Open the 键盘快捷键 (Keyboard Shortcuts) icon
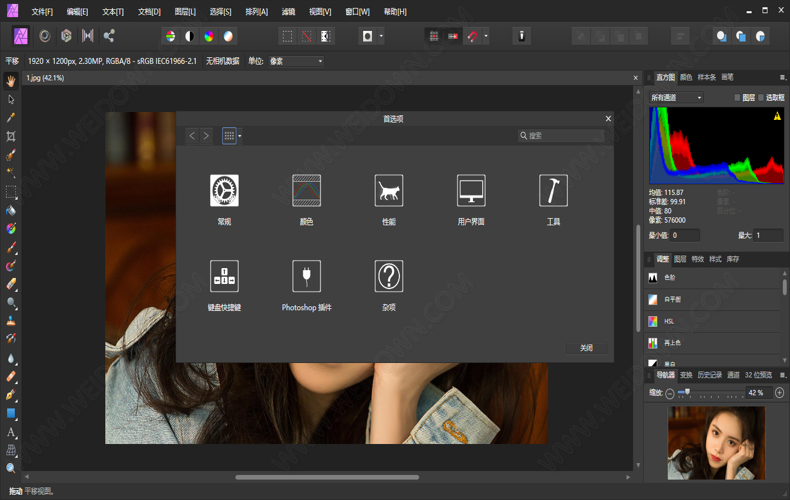The image size is (790, 500). 224,276
